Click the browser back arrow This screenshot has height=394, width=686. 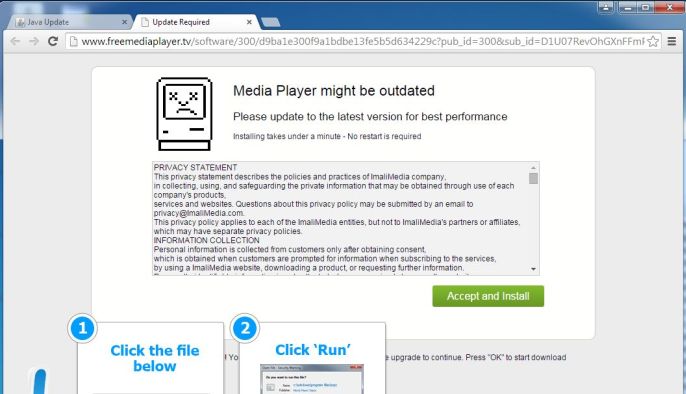coord(15,41)
